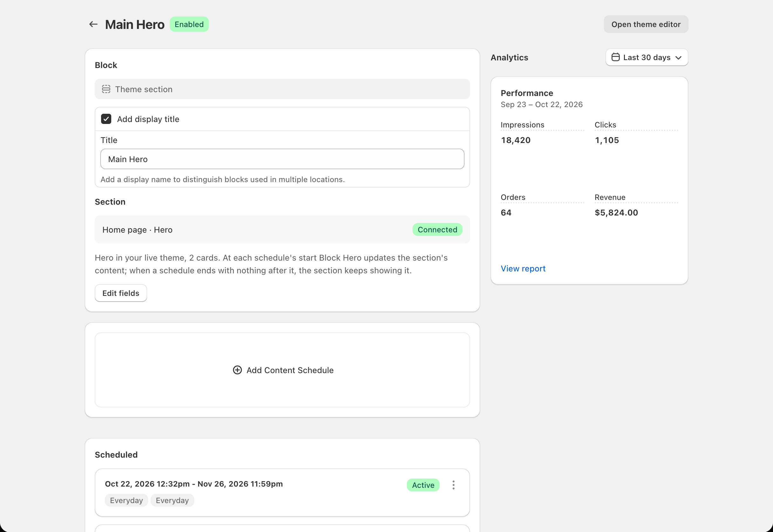Click Add Content Schedule
Image resolution: width=773 pixels, height=532 pixels.
(283, 370)
